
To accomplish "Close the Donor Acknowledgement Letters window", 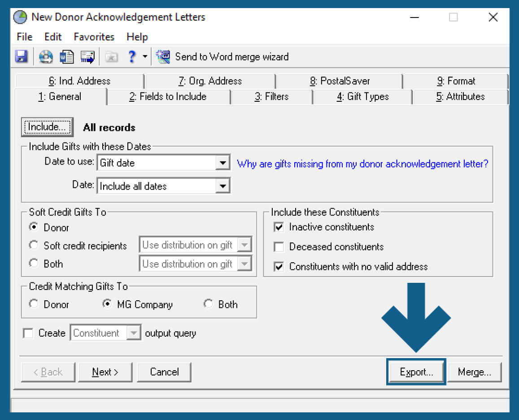I will click(x=493, y=17).
